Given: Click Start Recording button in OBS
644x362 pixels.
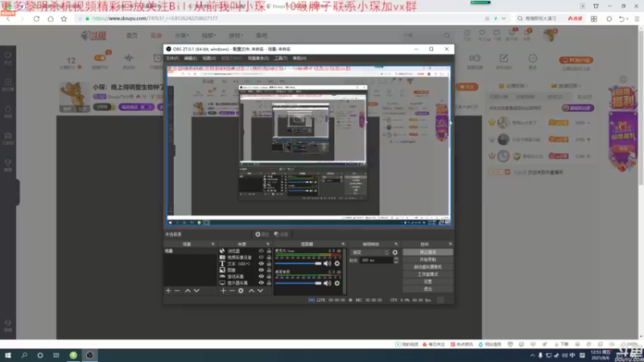Looking at the screenshot, I should pyautogui.click(x=428, y=260).
